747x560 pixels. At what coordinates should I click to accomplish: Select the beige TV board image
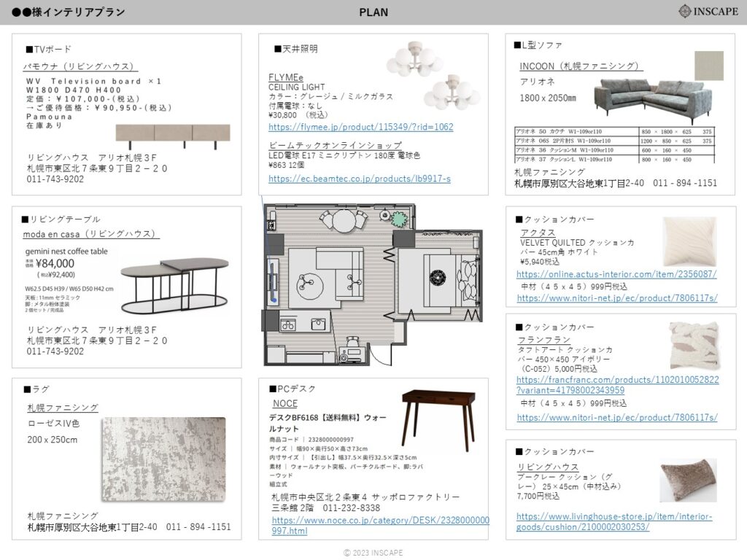pyautogui.click(x=173, y=135)
